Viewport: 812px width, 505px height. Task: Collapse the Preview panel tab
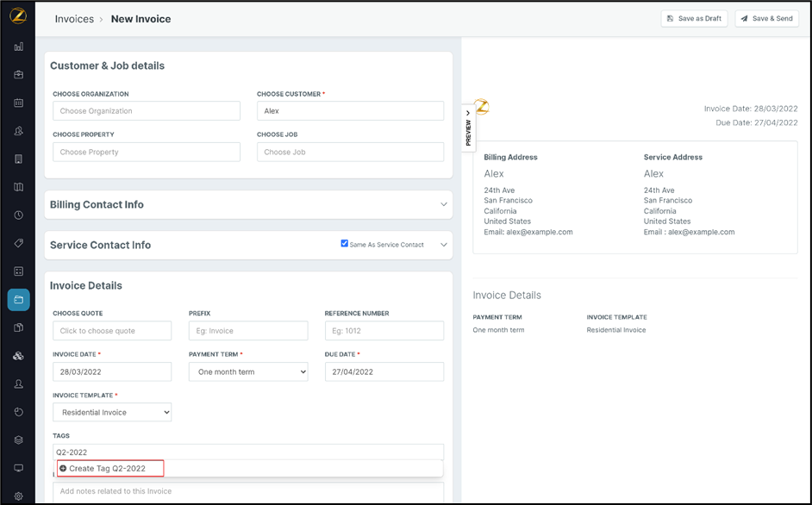point(468,126)
